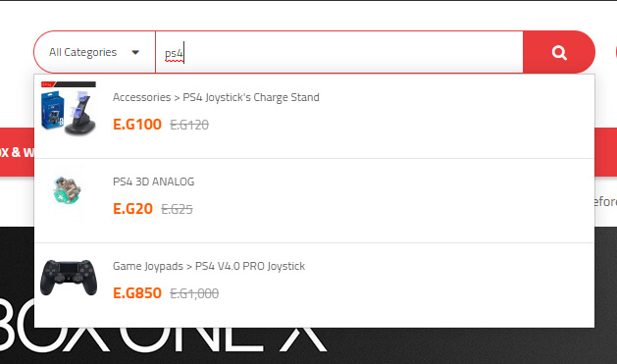617x364 pixels.
Task: Select Game Joypads > PS4 V4.0 PRO Joystick
Action: [x=209, y=266]
